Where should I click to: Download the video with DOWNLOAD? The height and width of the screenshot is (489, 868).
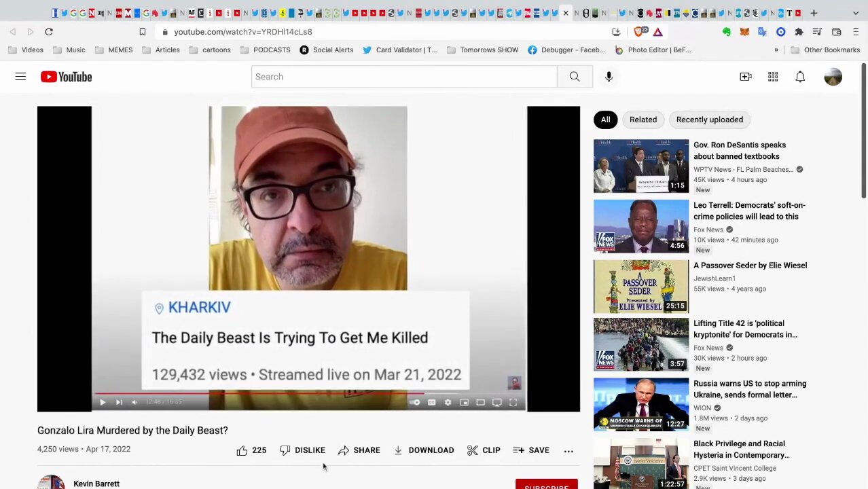[424, 450]
